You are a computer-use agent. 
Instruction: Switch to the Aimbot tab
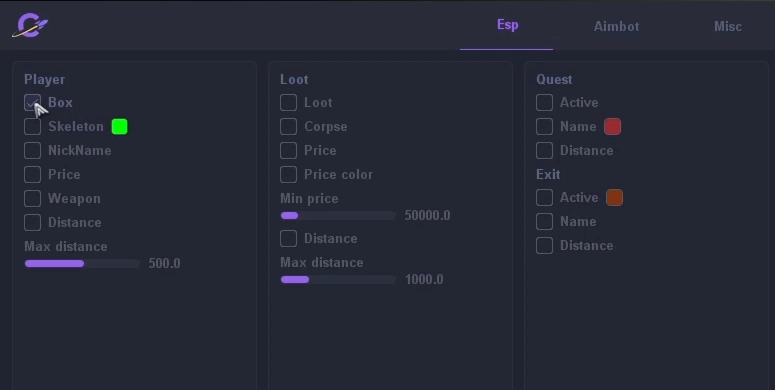click(616, 26)
